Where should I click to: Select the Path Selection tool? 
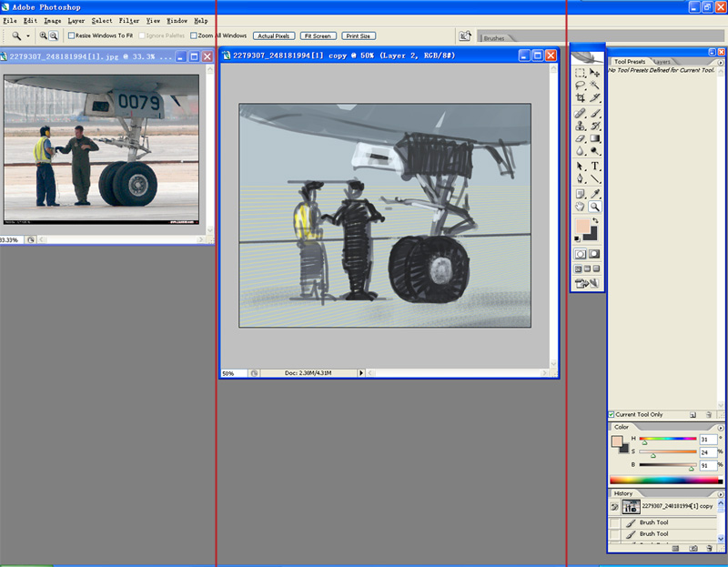580,167
